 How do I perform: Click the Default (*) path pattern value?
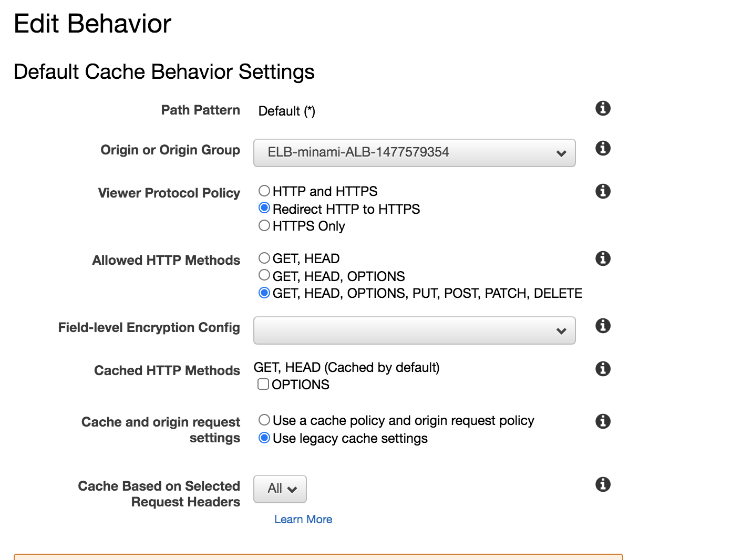287,111
